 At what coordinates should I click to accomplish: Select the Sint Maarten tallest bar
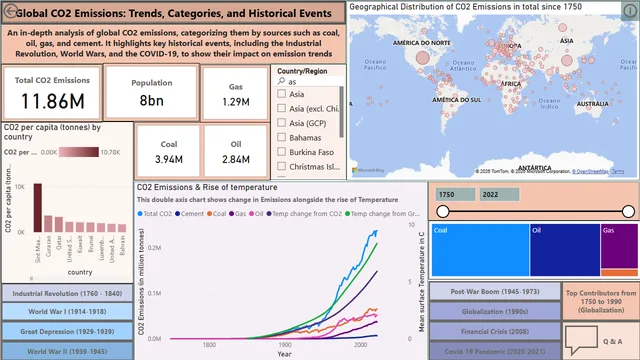38,208
